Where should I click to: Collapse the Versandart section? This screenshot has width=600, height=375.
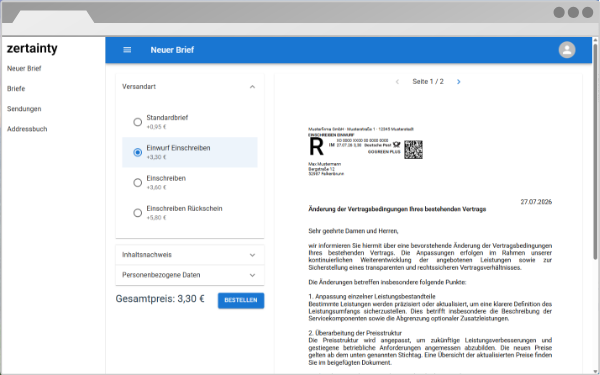(x=190, y=87)
